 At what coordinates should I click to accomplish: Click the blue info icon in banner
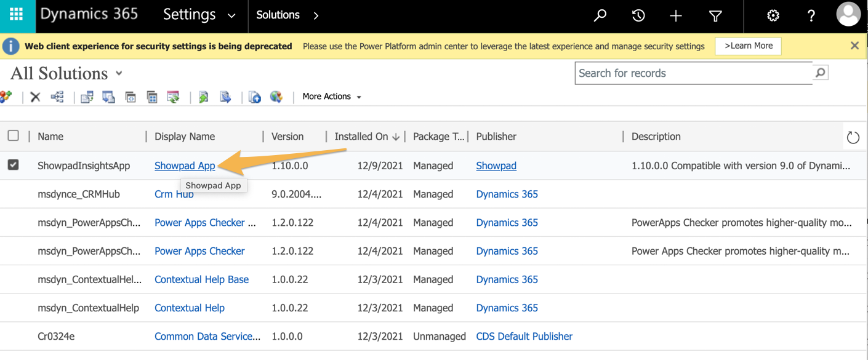(x=11, y=46)
